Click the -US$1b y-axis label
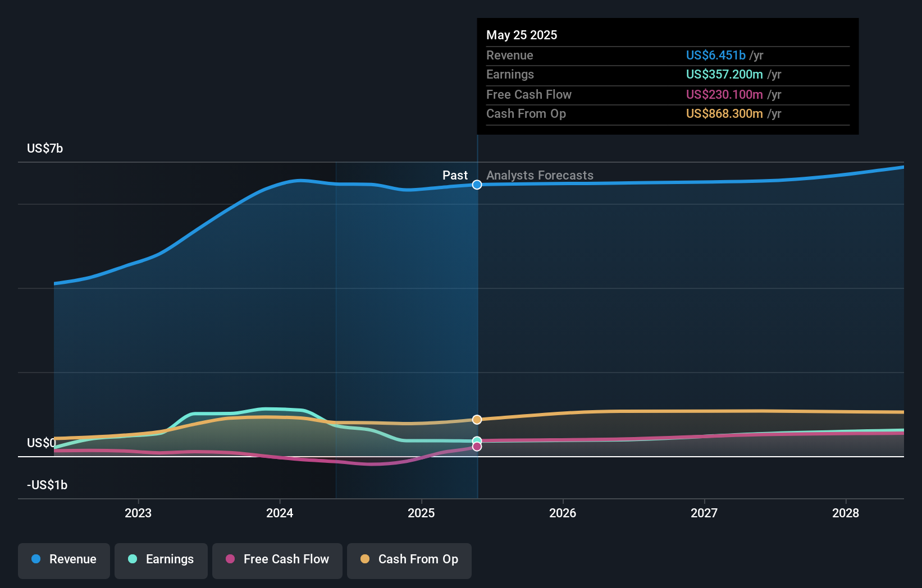 click(47, 485)
